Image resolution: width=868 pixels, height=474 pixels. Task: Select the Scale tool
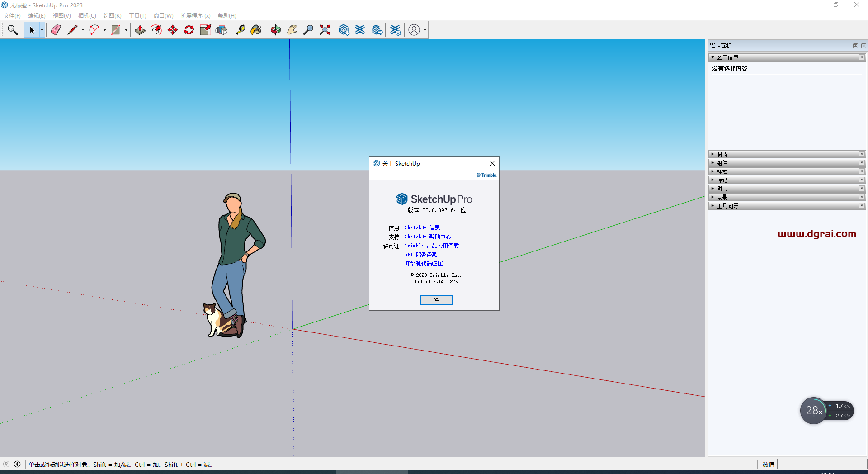tap(205, 30)
